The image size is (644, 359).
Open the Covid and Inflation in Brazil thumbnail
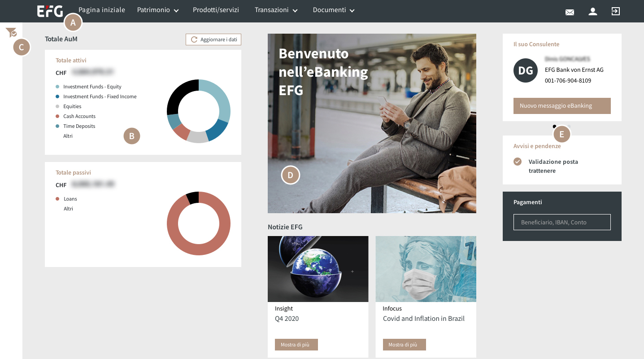426,269
